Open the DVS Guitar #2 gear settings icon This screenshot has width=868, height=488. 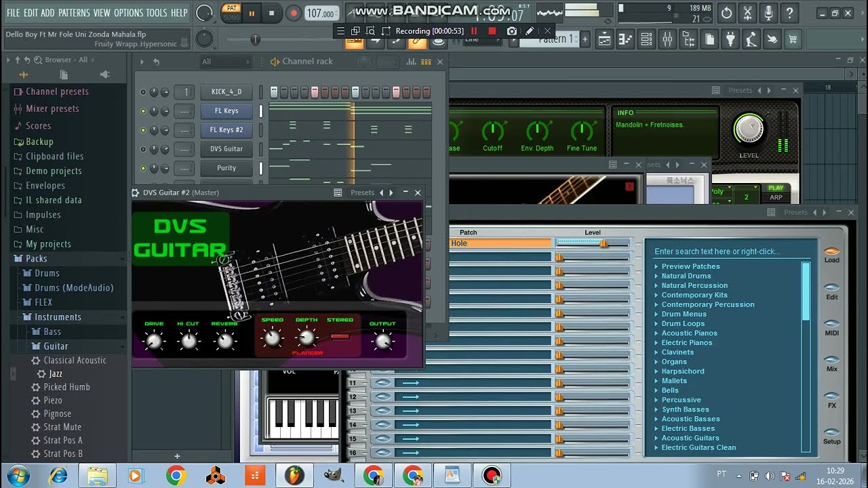(x=136, y=192)
